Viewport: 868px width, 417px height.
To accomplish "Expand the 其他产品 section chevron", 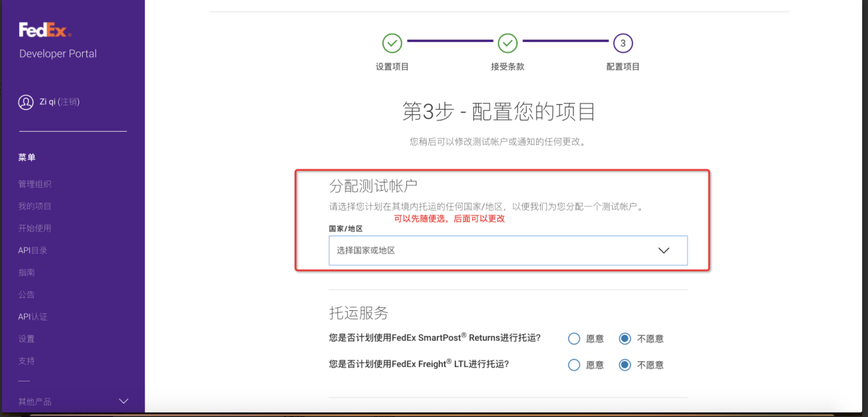I will (124, 401).
